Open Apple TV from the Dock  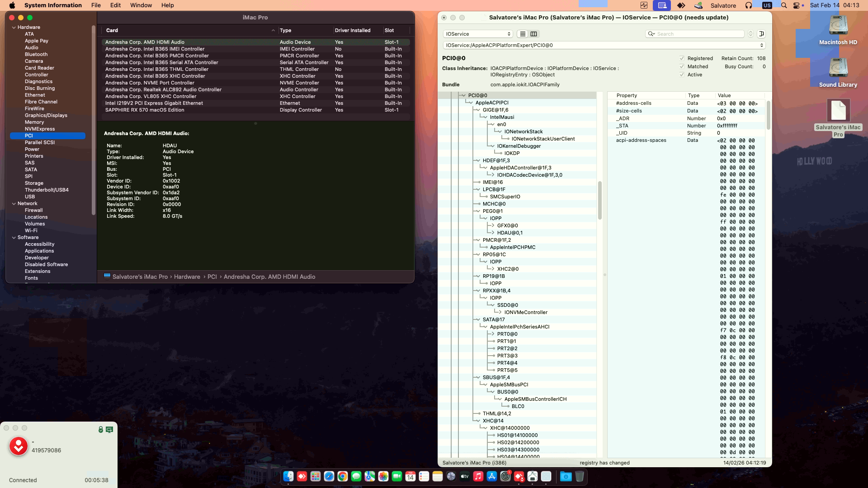(465, 476)
